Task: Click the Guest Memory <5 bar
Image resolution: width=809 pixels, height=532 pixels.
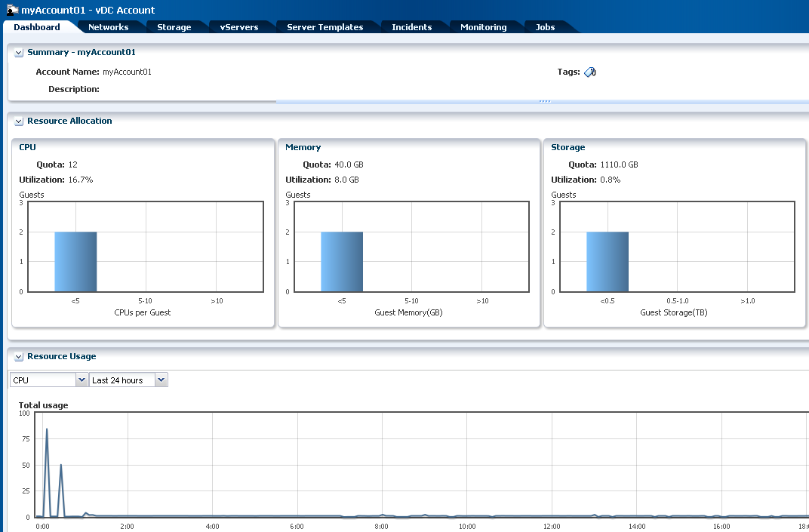Action: pyautogui.click(x=342, y=262)
